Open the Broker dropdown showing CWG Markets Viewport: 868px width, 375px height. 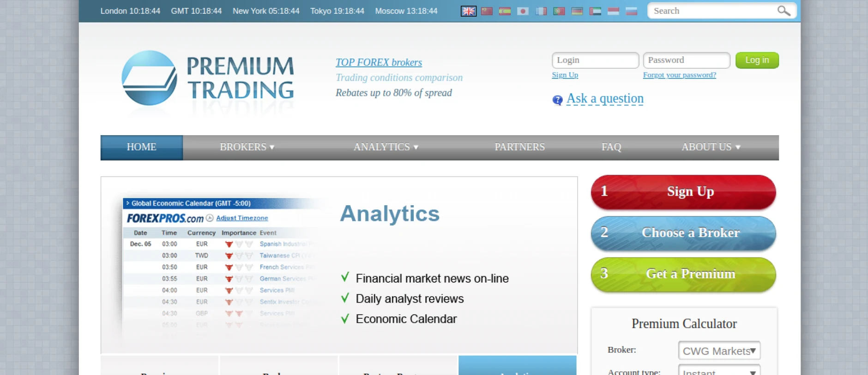(x=719, y=351)
